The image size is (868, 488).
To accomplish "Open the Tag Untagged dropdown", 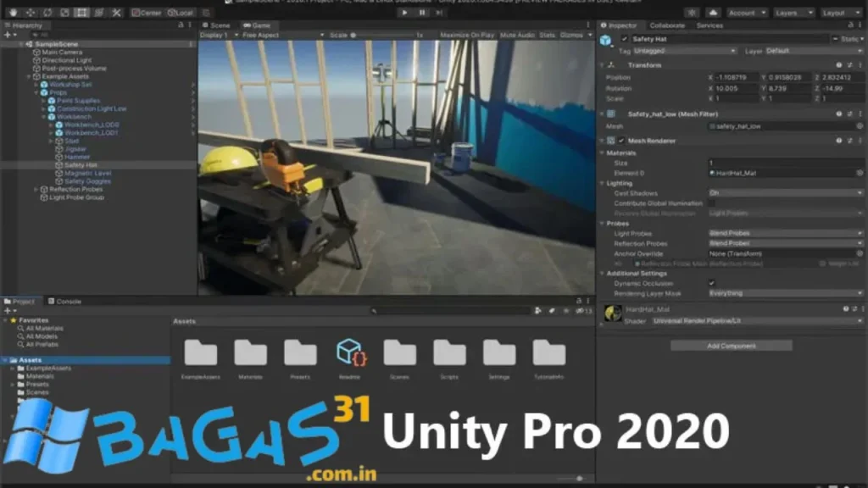I will click(685, 50).
